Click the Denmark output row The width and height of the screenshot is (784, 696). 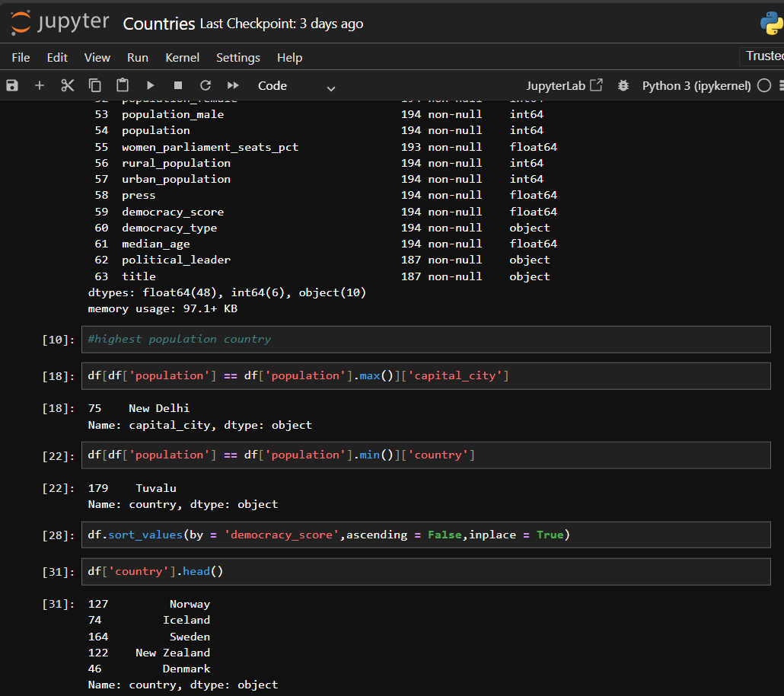149,669
